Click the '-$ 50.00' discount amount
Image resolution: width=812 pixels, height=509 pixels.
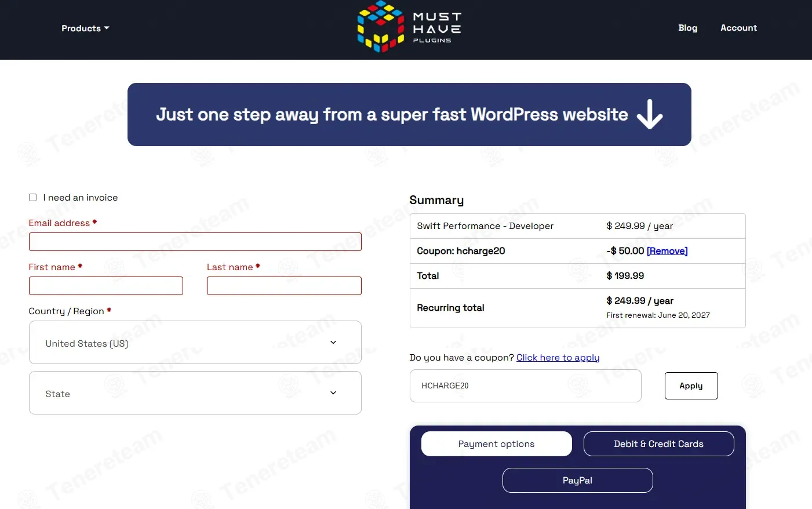point(625,251)
